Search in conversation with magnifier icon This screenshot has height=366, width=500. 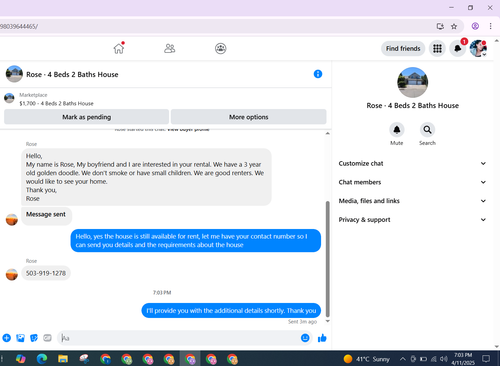(427, 130)
